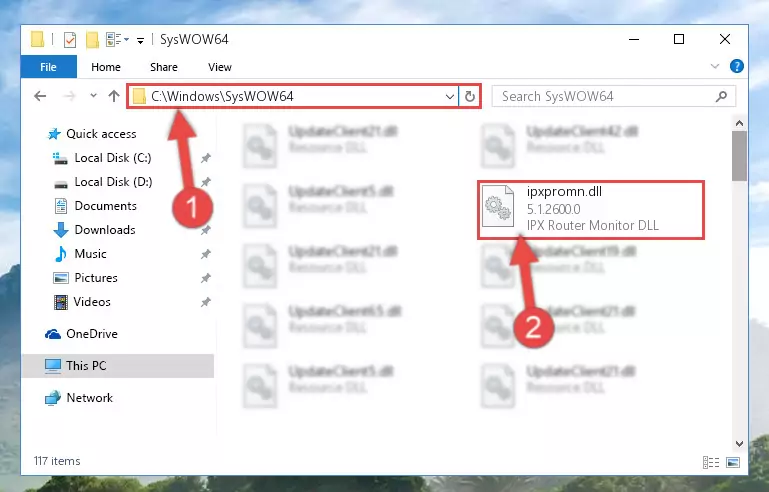This screenshot has width=769, height=492.
Task: Switch to the Home ribbon tab
Action: 105,67
